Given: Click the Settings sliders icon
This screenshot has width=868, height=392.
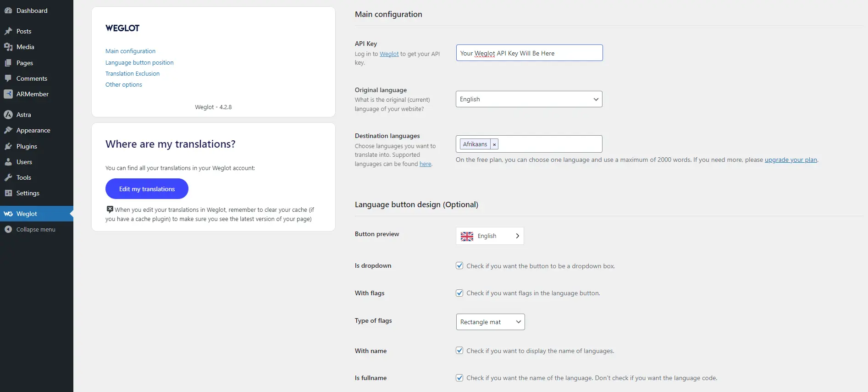Looking at the screenshot, I should (8, 193).
